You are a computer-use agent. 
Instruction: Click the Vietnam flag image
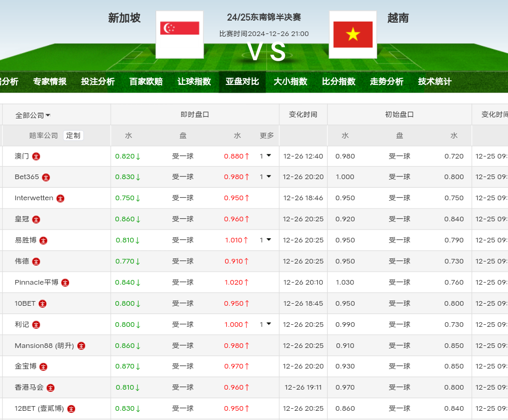point(353,34)
